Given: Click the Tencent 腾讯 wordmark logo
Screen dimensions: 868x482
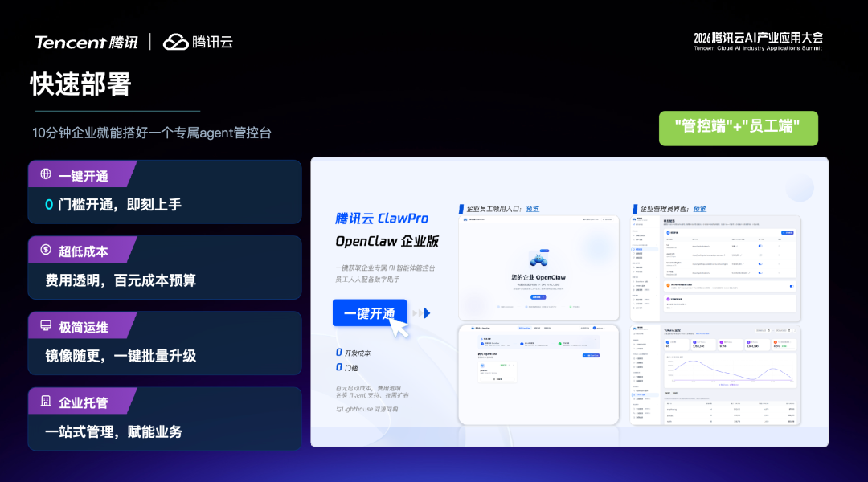Looking at the screenshot, I should 86,43.
